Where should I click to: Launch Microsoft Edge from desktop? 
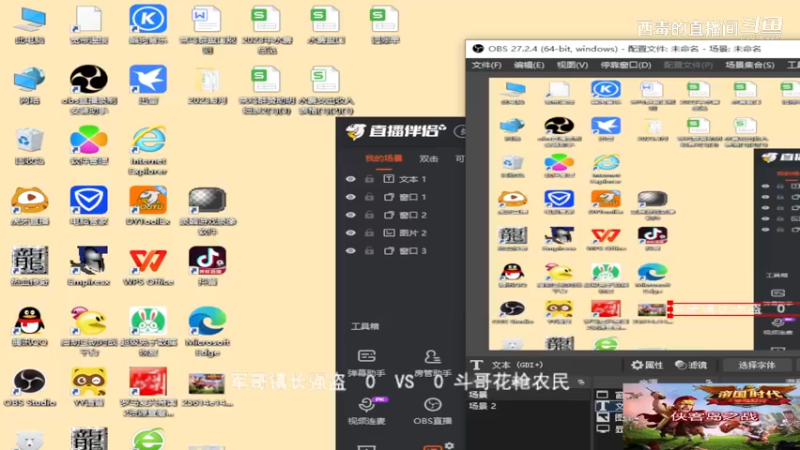click(207, 331)
